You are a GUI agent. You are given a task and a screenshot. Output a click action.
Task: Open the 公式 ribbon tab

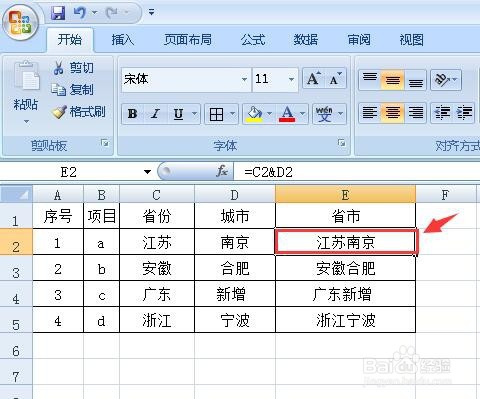point(253,40)
